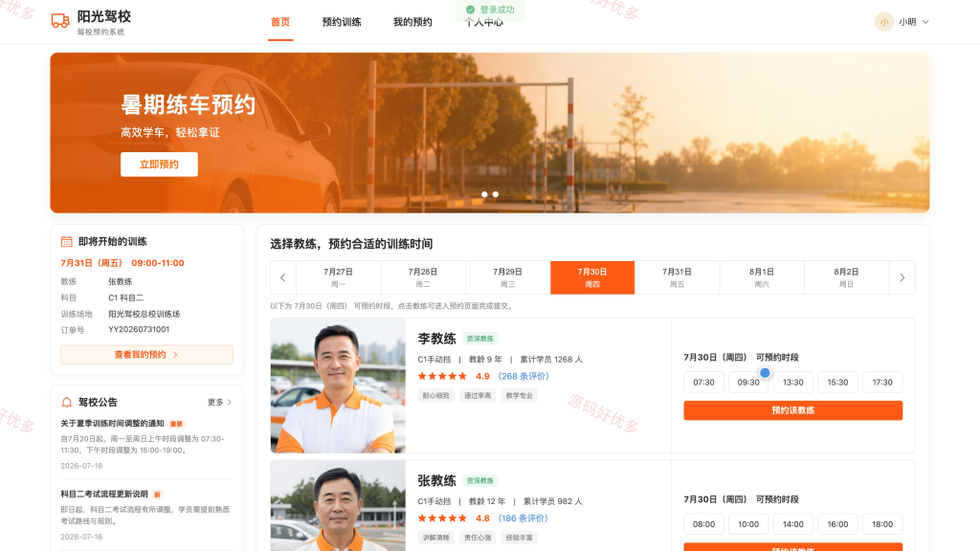Select the date 7月29日 周三

click(507, 277)
